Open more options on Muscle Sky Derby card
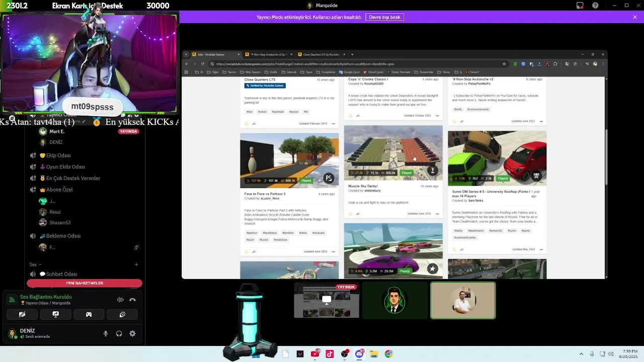The image size is (644, 362). pyautogui.click(x=437, y=214)
